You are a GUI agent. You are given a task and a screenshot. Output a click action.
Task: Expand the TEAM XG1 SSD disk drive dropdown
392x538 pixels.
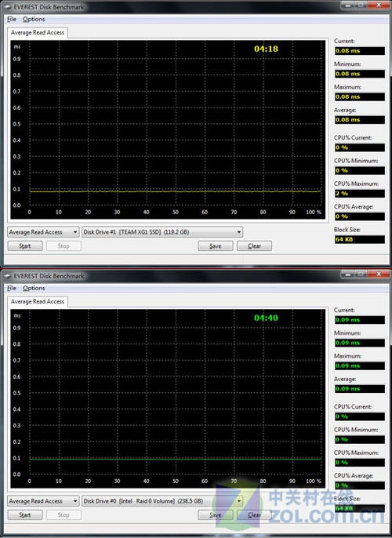tap(162, 232)
